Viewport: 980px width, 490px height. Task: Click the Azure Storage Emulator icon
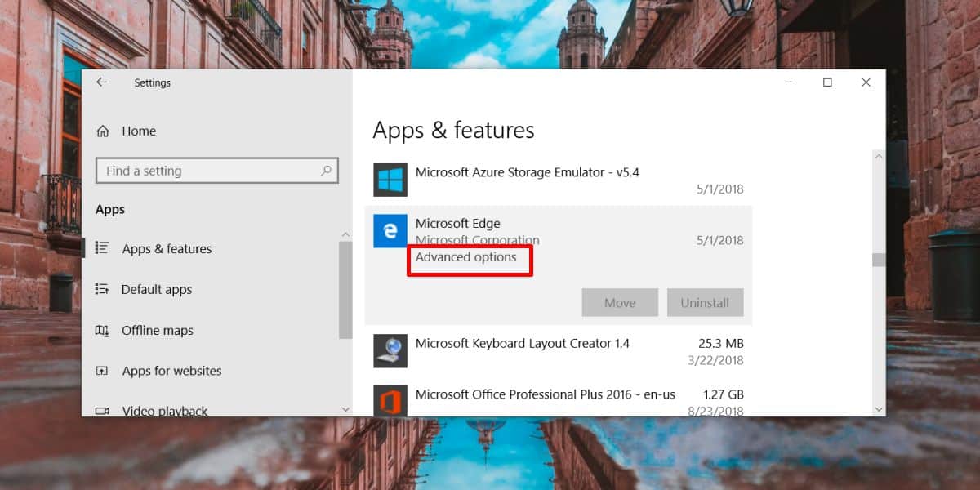(x=390, y=180)
